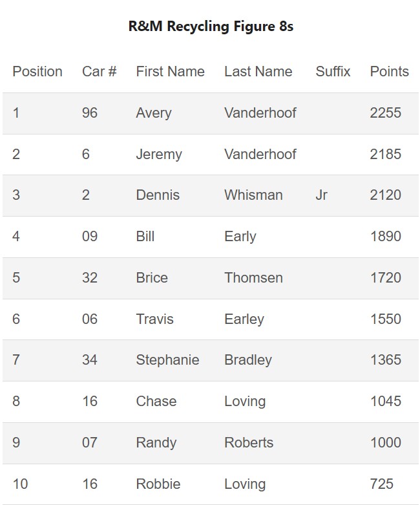Click Robbie in the tenth row

click(x=158, y=484)
